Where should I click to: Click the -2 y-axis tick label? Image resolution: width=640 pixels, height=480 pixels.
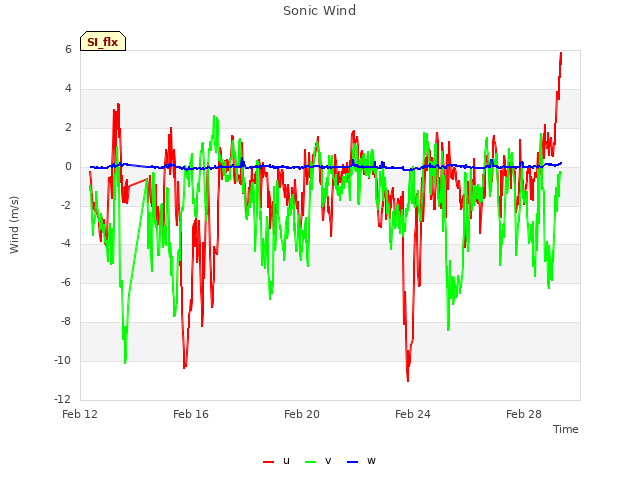(x=67, y=205)
